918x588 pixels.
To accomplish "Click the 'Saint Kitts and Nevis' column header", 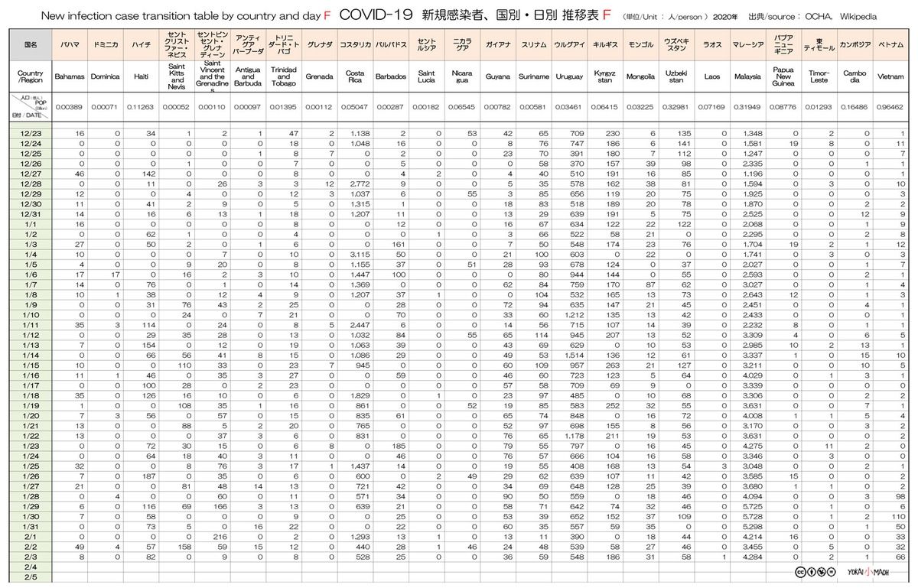I will 177,76.
